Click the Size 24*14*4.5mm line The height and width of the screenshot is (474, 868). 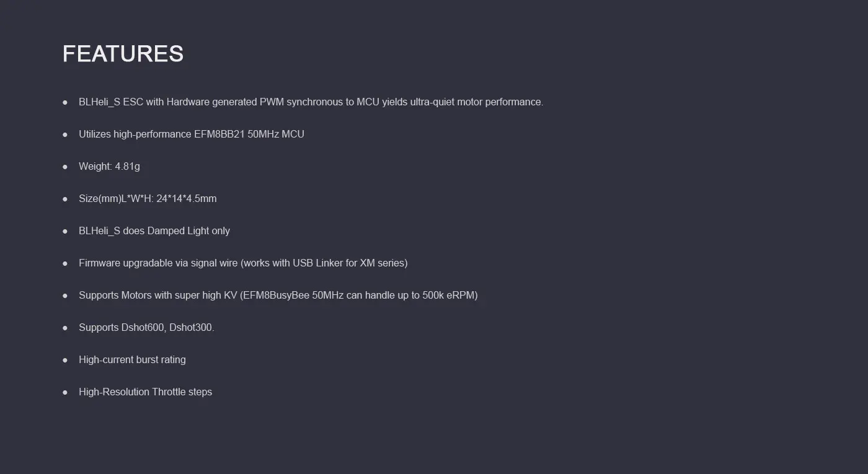tap(148, 198)
